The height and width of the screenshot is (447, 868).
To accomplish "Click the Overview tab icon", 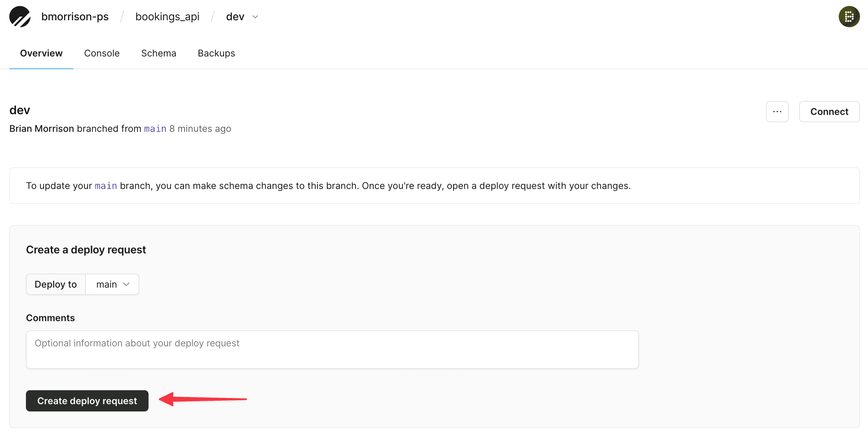I will pos(41,53).
